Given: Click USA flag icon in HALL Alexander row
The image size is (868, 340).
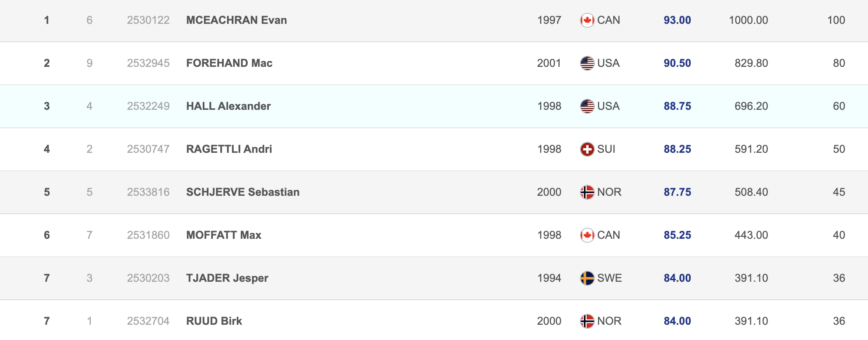Looking at the screenshot, I should [587, 106].
